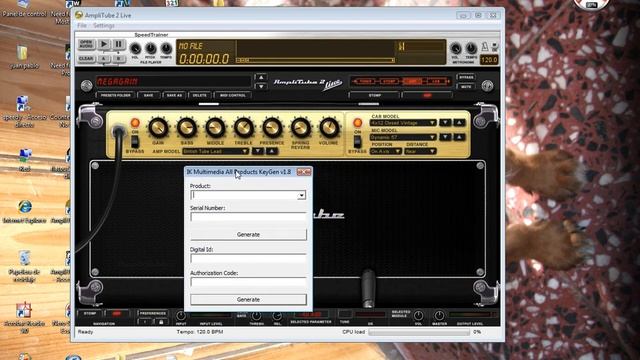Click the Save preset button

click(x=149, y=95)
